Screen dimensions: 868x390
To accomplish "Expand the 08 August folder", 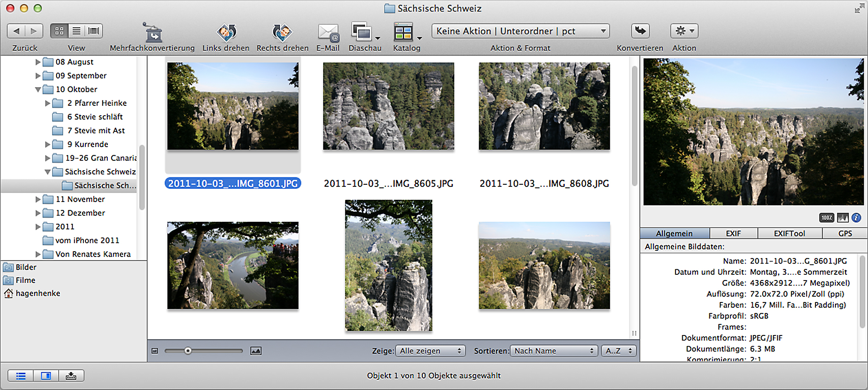I will coord(38,62).
